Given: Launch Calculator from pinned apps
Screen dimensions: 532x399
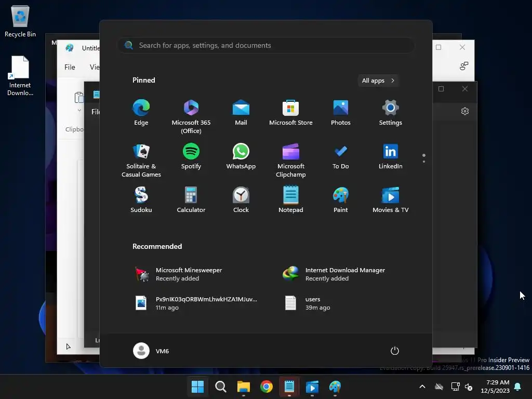Looking at the screenshot, I should point(191,200).
